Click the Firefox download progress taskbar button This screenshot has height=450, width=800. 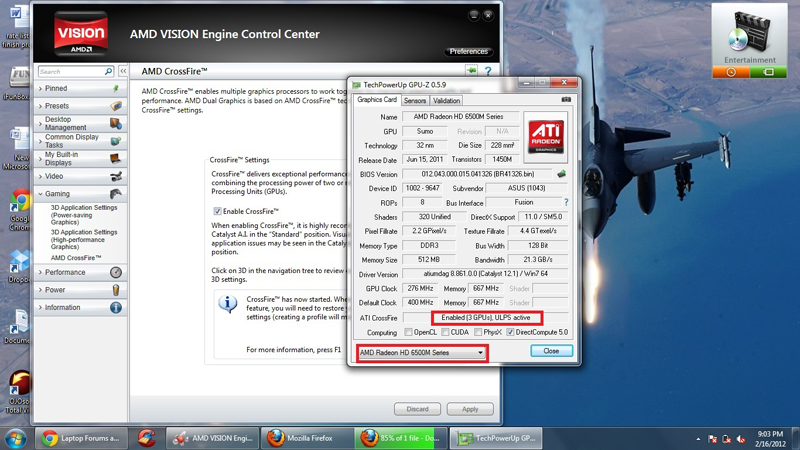click(401, 438)
